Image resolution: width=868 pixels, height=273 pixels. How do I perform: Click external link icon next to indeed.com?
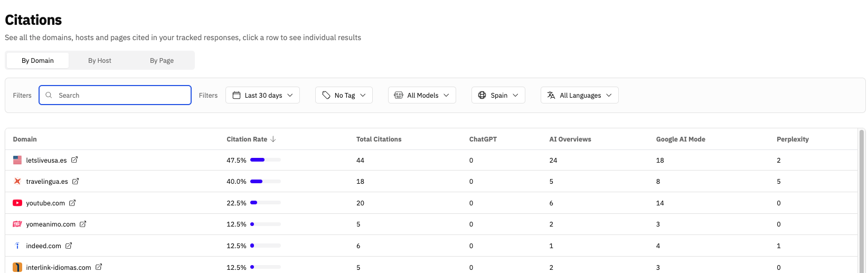point(69,246)
